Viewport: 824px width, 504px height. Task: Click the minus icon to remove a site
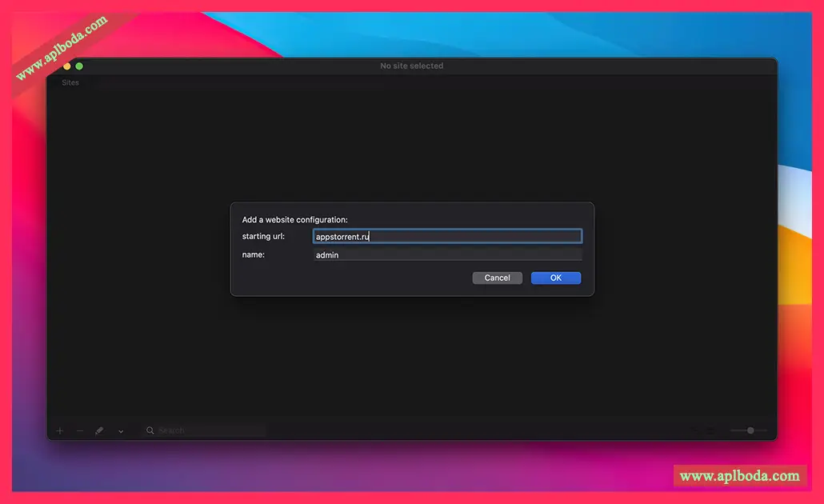click(x=80, y=431)
